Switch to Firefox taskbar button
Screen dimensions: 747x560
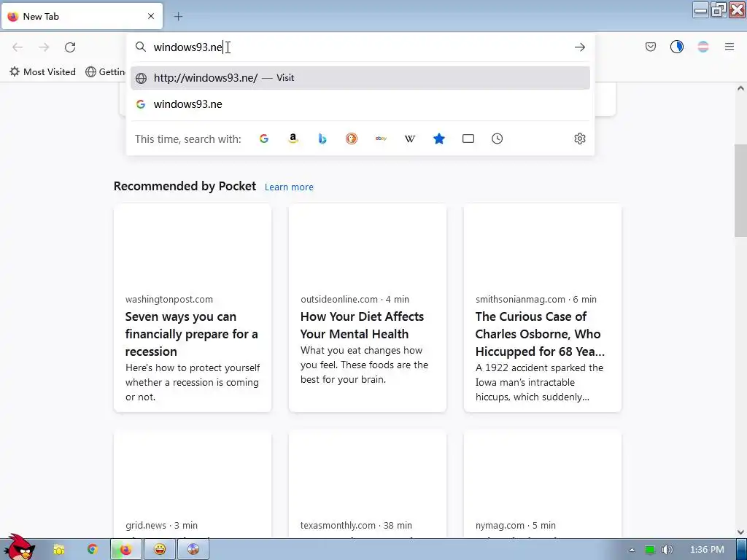(x=125, y=550)
